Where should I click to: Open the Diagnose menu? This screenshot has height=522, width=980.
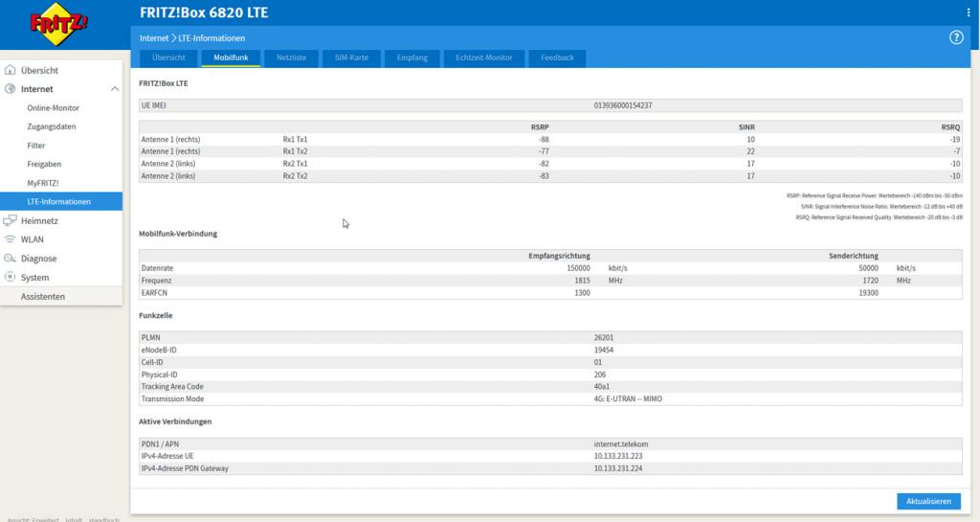38,259
